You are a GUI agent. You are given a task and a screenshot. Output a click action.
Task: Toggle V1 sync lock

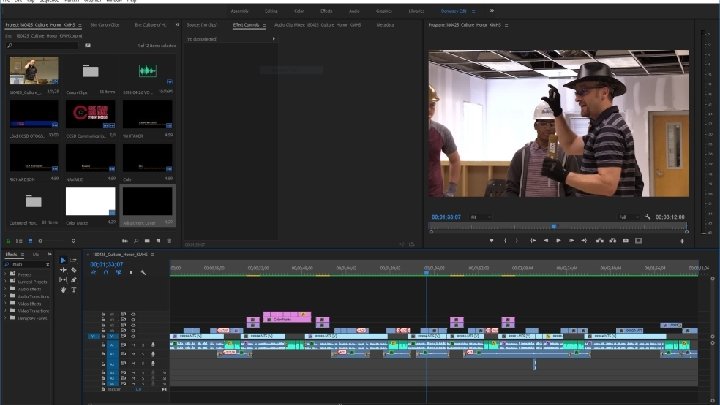(124, 336)
